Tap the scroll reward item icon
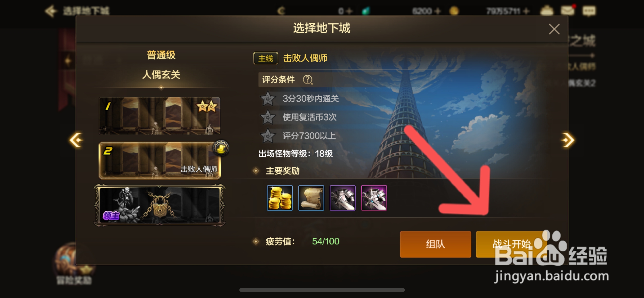This screenshot has width=644, height=298. point(311,198)
